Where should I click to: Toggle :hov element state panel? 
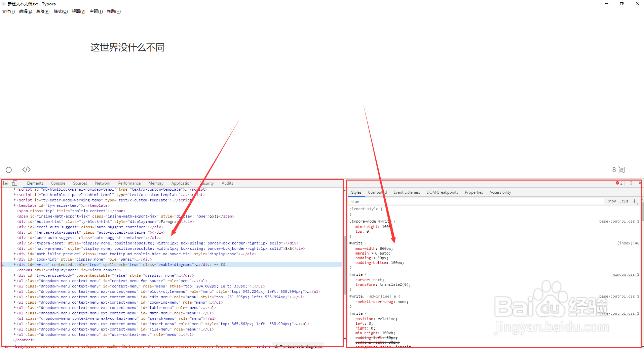[x=611, y=201]
